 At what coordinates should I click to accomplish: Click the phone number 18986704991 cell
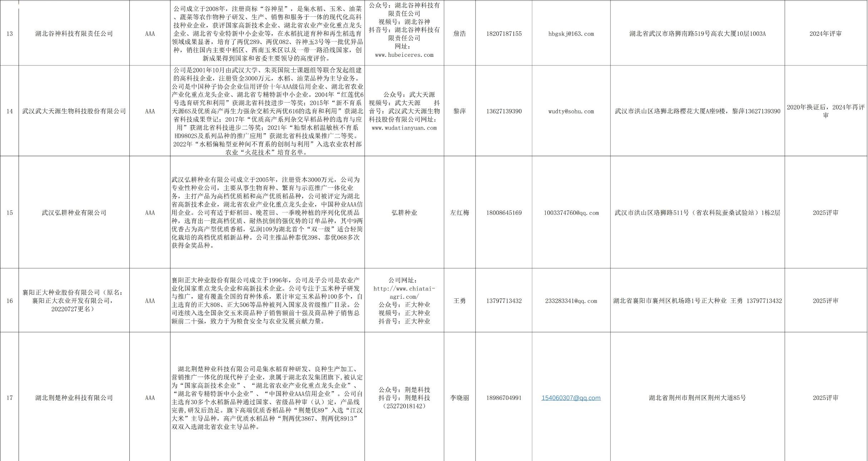(504, 398)
